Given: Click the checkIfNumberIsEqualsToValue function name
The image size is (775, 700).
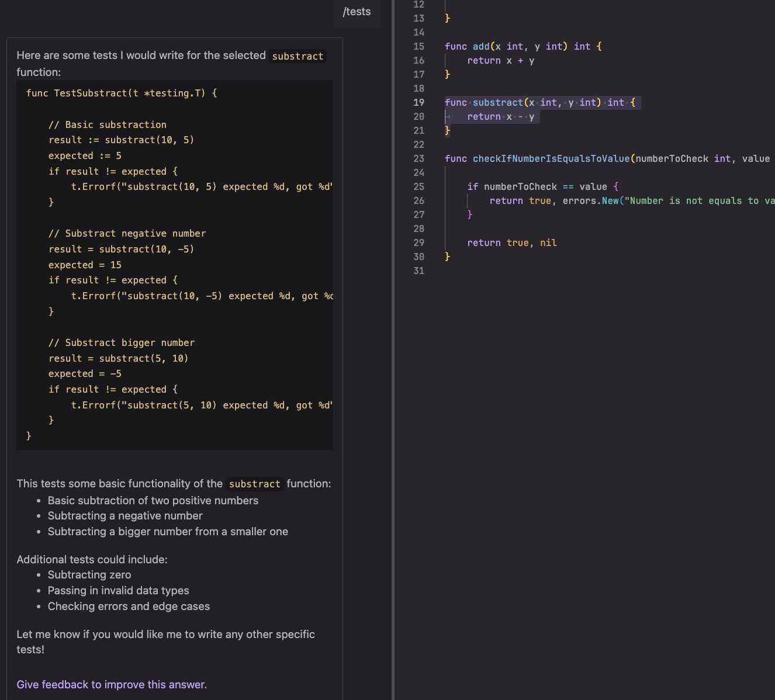Looking at the screenshot, I should click(551, 159).
